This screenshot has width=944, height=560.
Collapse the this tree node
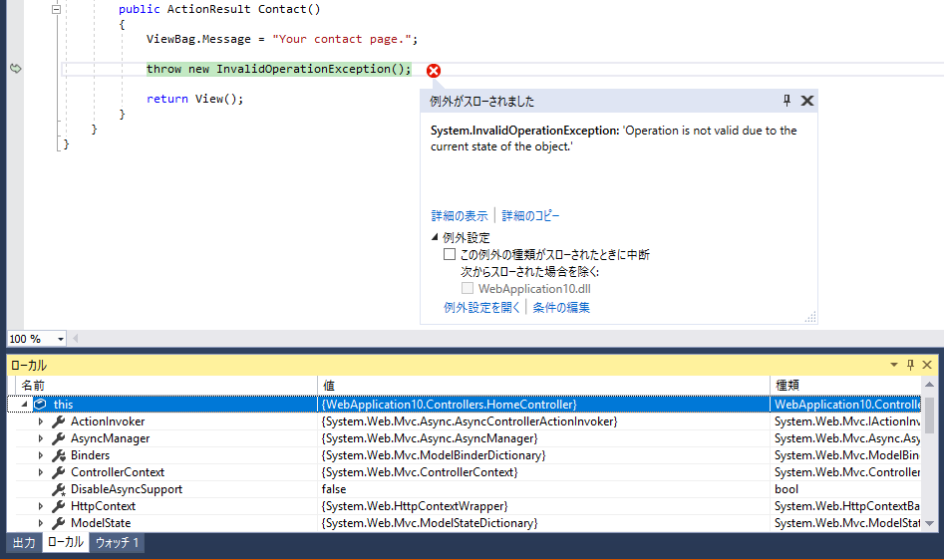[x=25, y=405]
